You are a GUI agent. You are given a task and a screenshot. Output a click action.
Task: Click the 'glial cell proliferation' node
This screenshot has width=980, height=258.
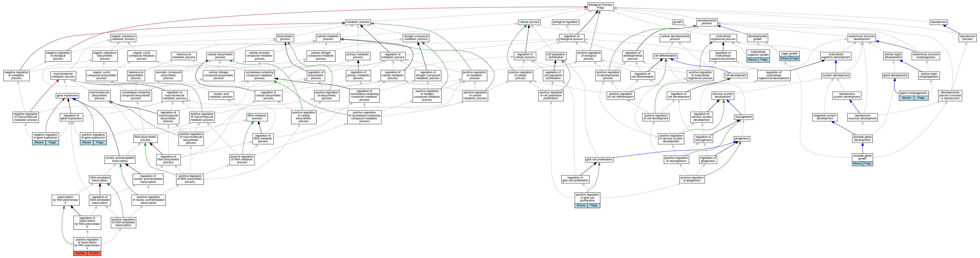click(599, 159)
